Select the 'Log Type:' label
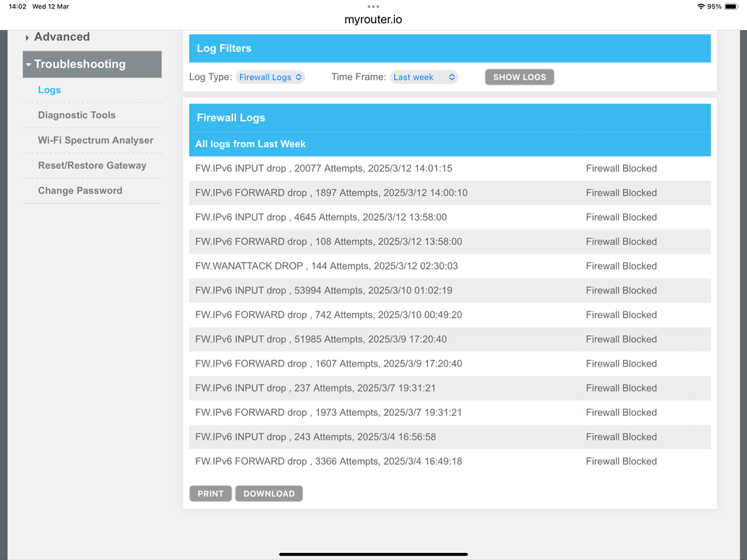This screenshot has width=747, height=560. pyautogui.click(x=210, y=77)
